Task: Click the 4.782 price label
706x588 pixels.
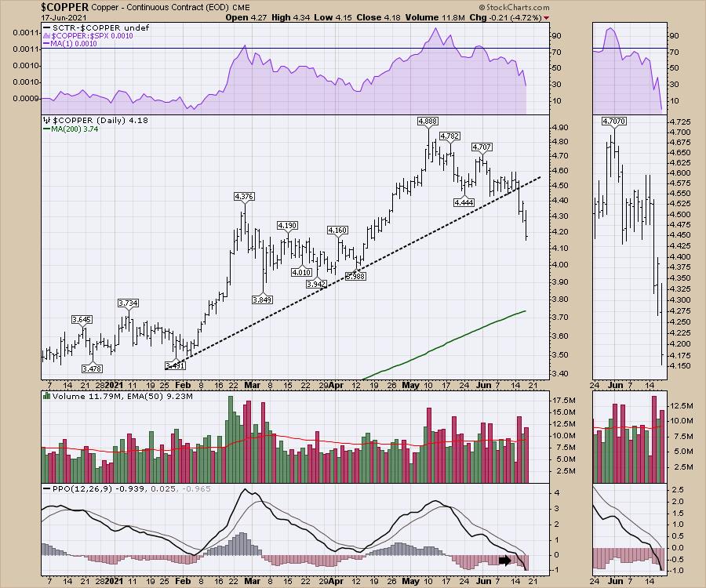Action: tap(449, 136)
